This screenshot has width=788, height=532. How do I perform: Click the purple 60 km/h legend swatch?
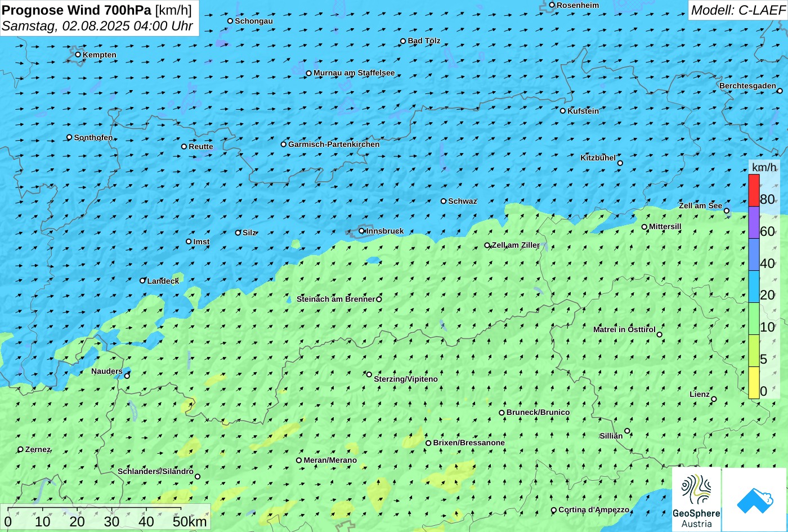(754, 222)
